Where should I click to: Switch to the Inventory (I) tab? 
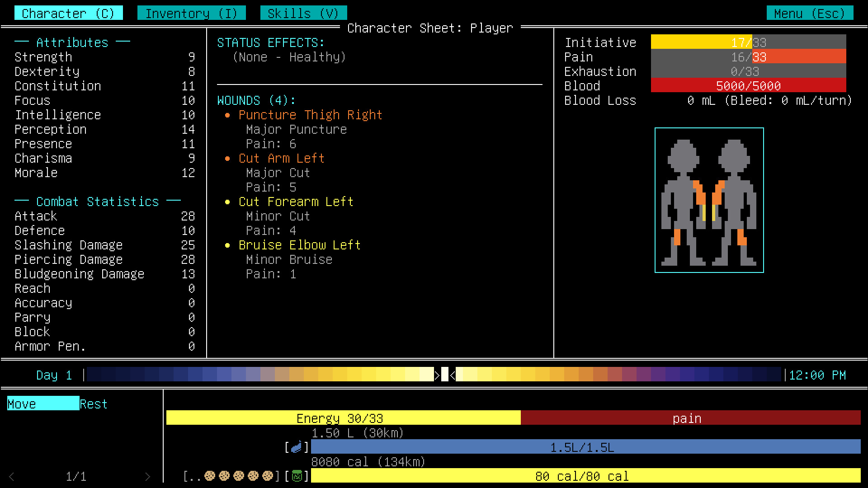(192, 13)
